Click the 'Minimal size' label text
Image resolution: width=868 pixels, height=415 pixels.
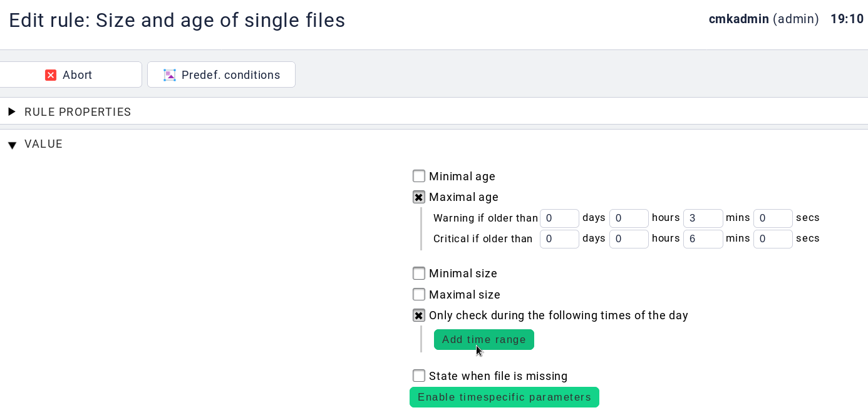(x=463, y=274)
